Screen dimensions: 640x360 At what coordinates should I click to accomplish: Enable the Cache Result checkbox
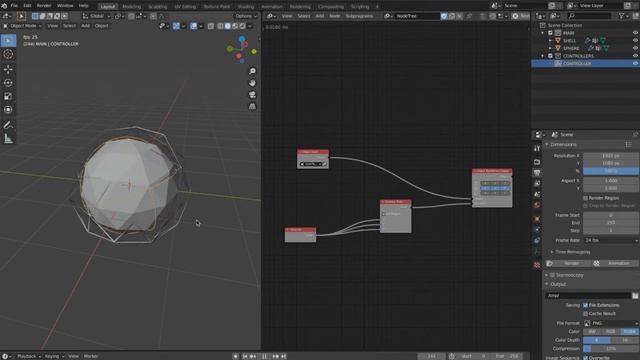click(585, 314)
